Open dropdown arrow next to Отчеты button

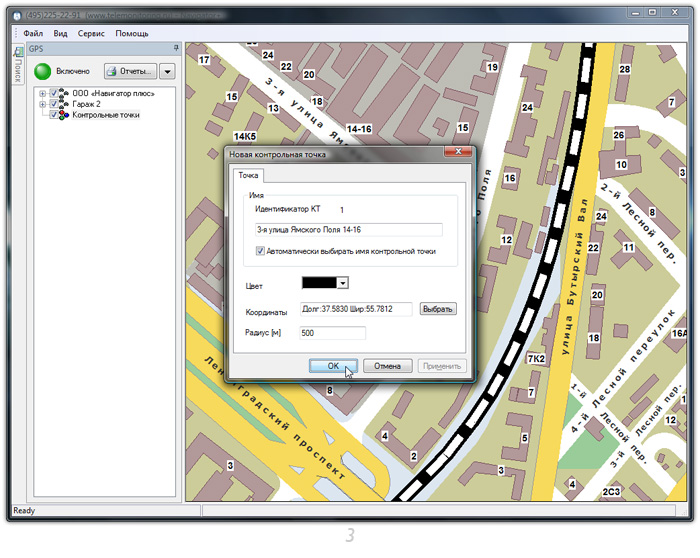(167, 71)
